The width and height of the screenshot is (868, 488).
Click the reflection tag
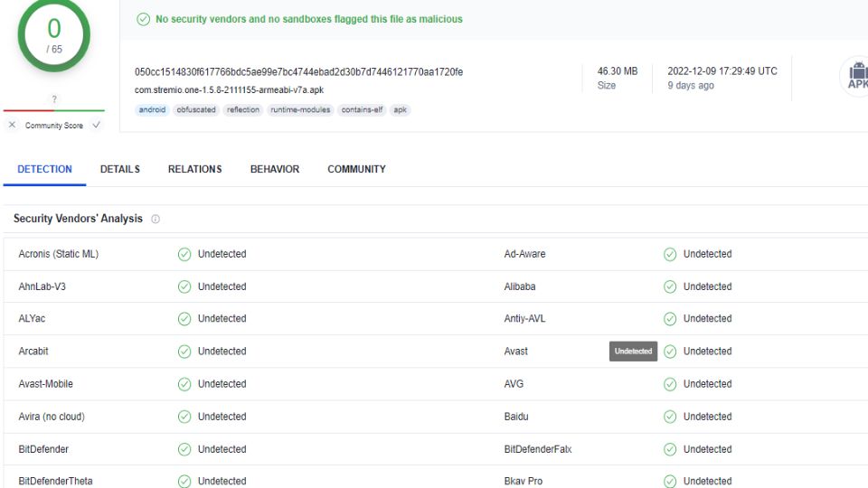tap(243, 109)
